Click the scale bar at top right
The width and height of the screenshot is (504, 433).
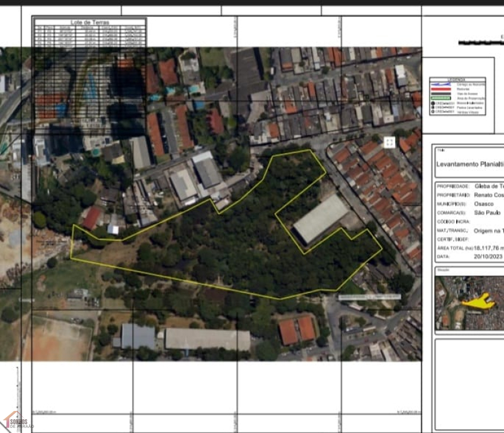(481, 43)
